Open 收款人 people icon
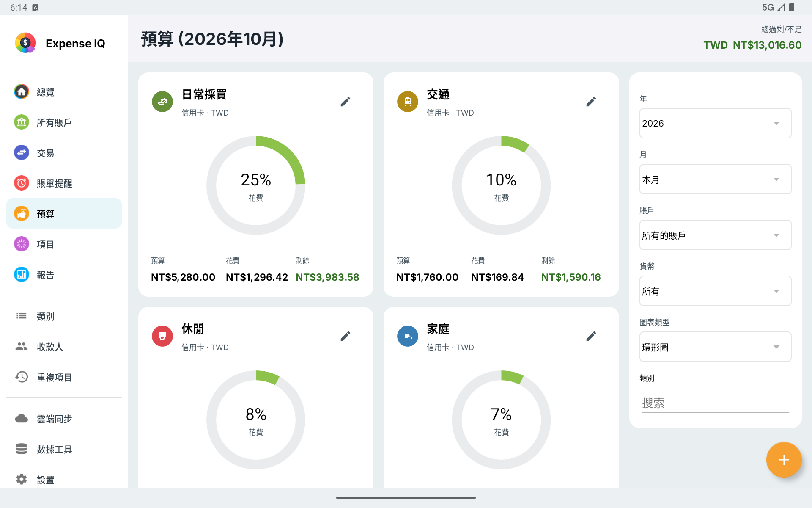Screen dimensions: 812x508 22,347
